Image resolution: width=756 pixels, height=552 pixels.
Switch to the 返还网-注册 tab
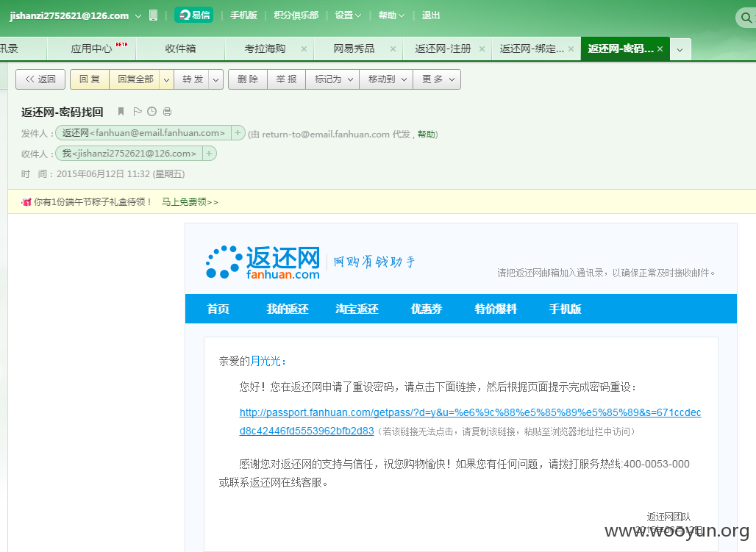tap(443, 49)
